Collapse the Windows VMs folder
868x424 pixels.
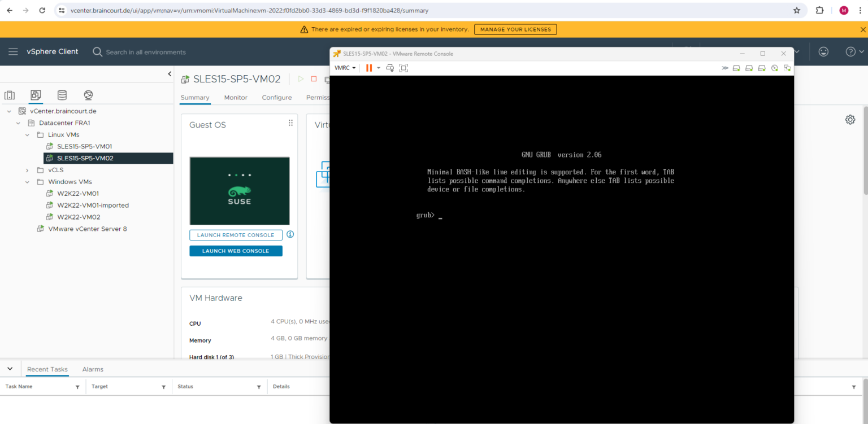coord(27,181)
